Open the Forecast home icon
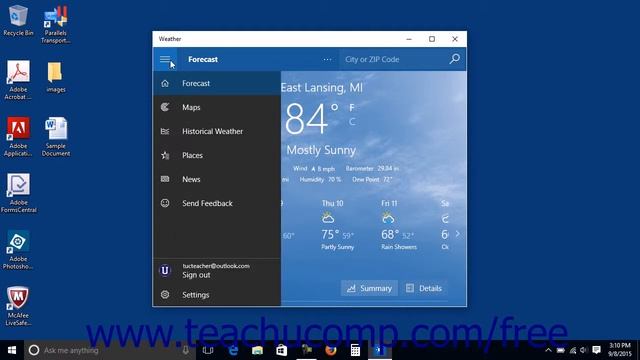The width and height of the screenshot is (640, 360). coord(165,83)
